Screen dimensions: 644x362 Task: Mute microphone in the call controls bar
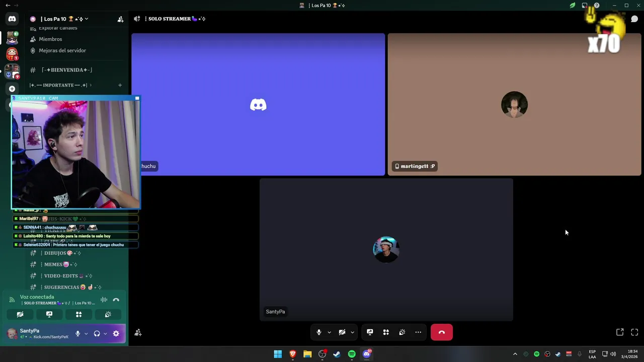click(x=318, y=332)
